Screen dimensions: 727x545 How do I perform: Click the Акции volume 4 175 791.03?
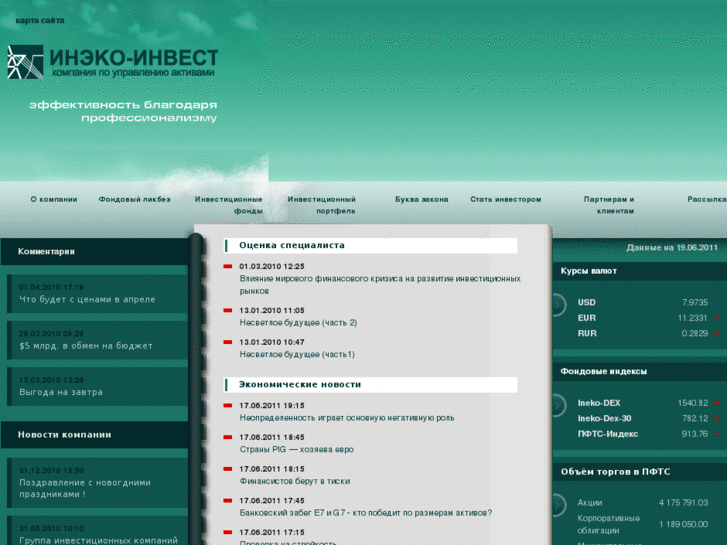[x=683, y=503]
